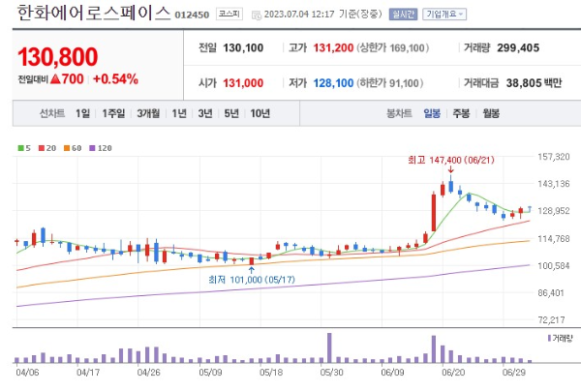
Task: Click the 거래량 volume legend marker
Action: 549,338
